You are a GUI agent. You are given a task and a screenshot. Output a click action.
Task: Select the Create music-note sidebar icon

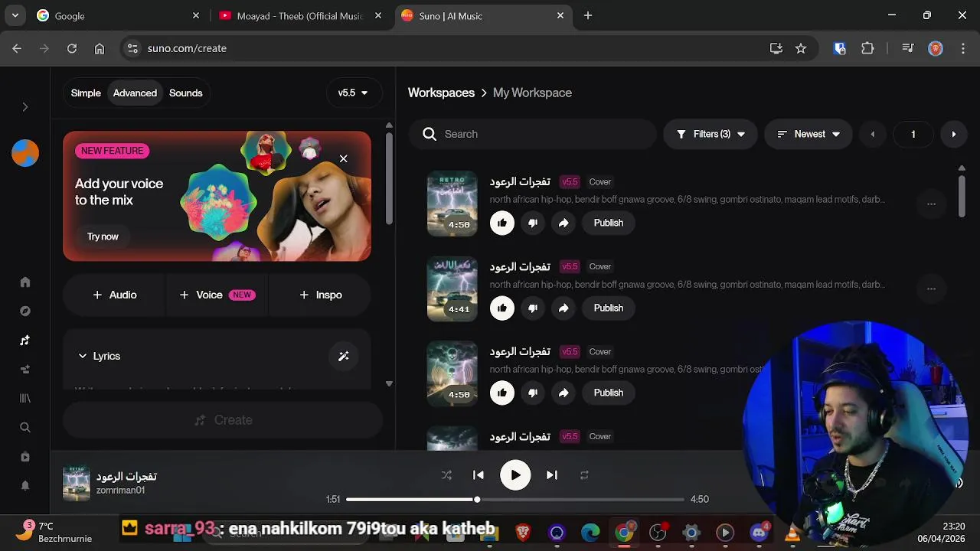pyautogui.click(x=25, y=341)
